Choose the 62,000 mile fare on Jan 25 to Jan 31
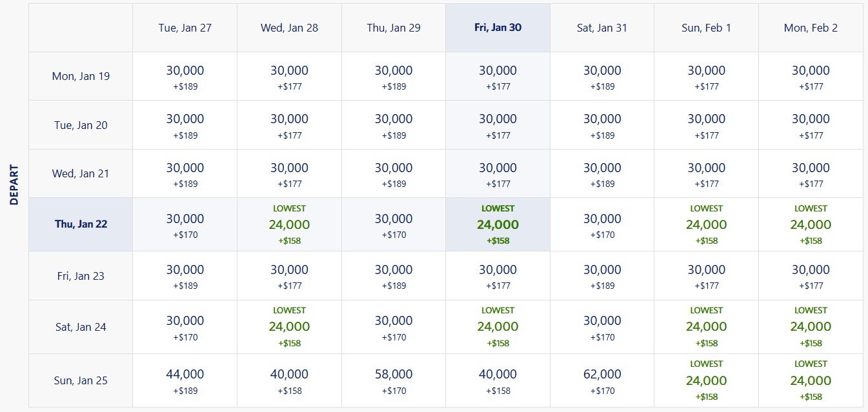 601,380
